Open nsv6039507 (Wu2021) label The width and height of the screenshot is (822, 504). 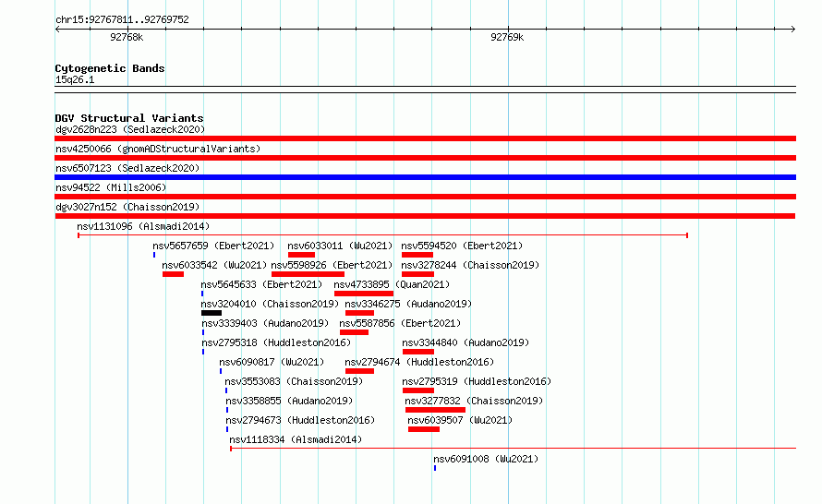pyautogui.click(x=460, y=420)
